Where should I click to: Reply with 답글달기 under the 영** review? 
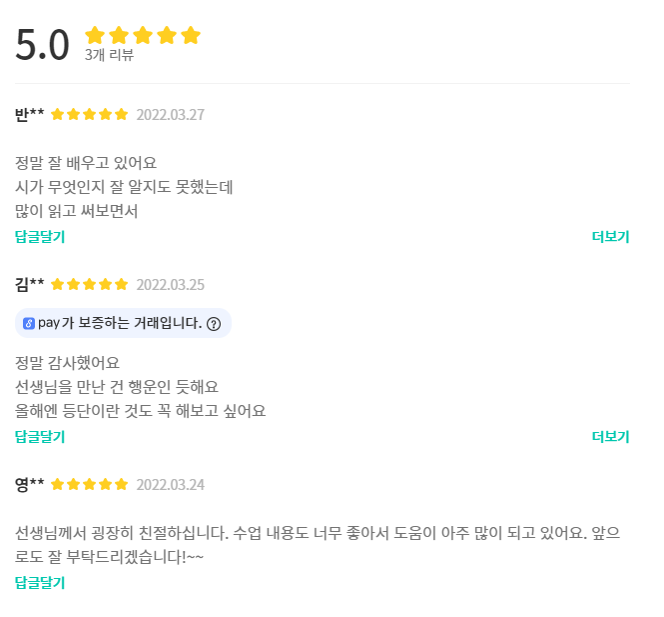(40, 583)
